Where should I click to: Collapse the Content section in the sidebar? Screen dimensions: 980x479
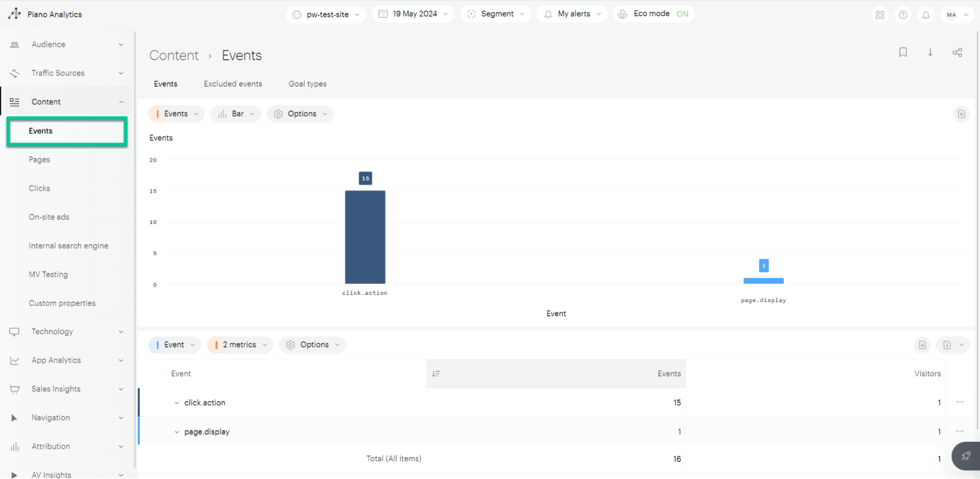click(x=121, y=101)
